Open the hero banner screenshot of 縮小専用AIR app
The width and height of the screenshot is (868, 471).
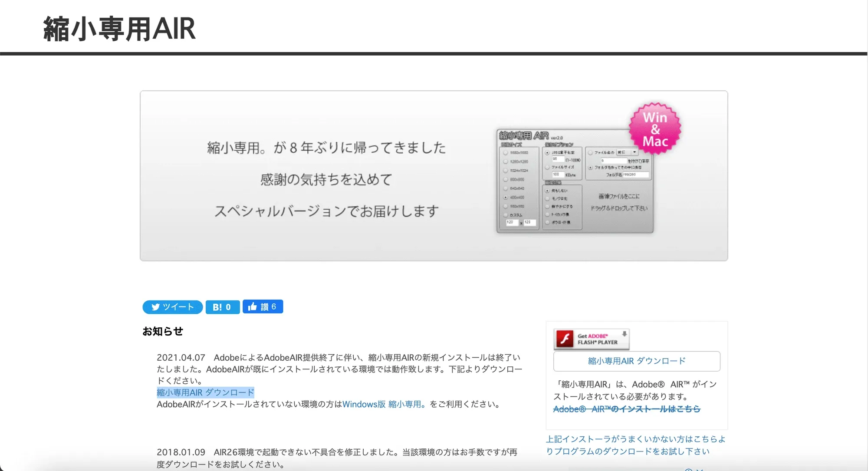click(x=575, y=181)
